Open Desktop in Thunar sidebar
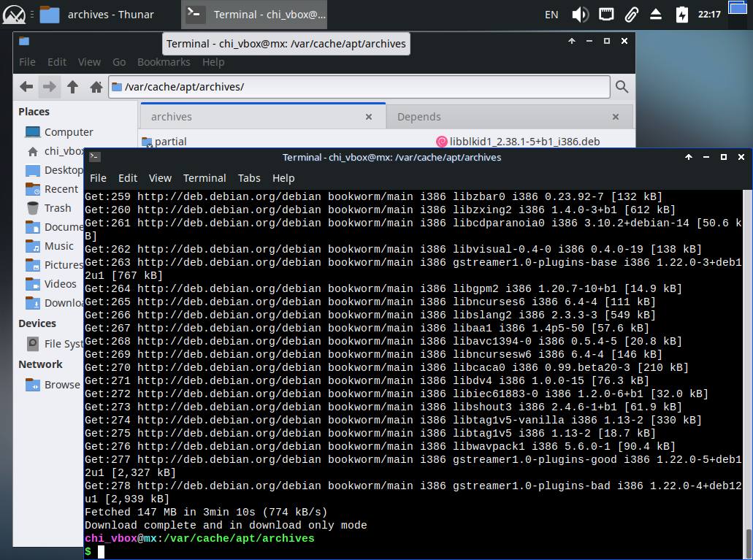The height and width of the screenshot is (560, 753). coord(54,170)
